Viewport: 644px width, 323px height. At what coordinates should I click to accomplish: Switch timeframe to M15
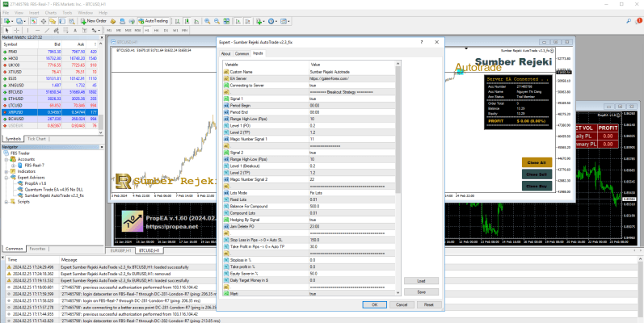[x=128, y=30]
